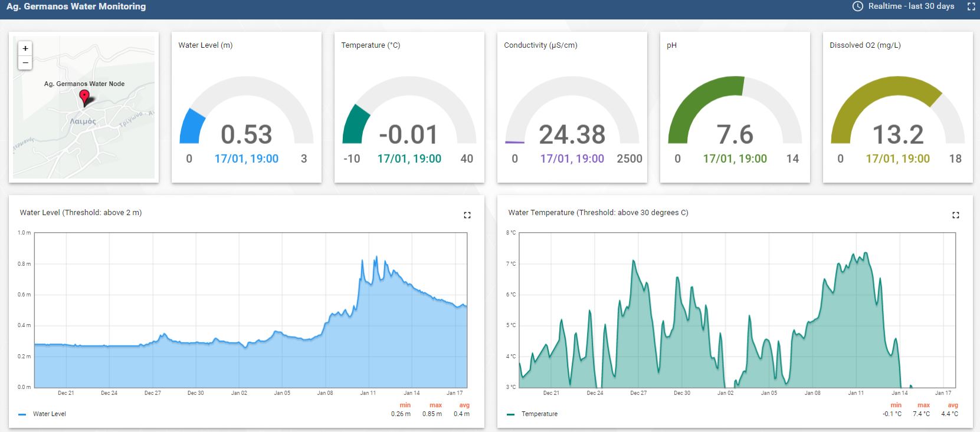The image size is (980, 432).
Task: Expand dashboard to fullscreen from header icon
Action: [971, 6]
